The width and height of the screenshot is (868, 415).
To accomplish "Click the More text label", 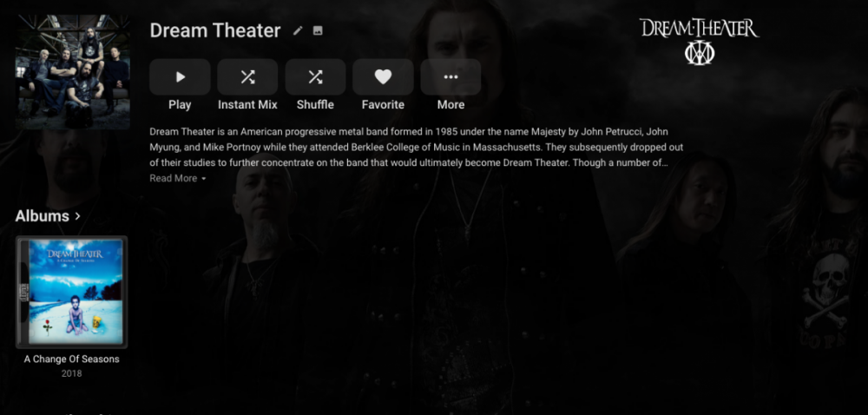I will pos(450,104).
